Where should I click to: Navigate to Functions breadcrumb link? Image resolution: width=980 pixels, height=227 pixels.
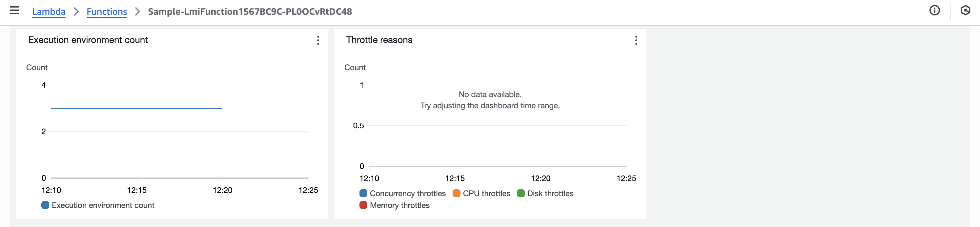[107, 12]
